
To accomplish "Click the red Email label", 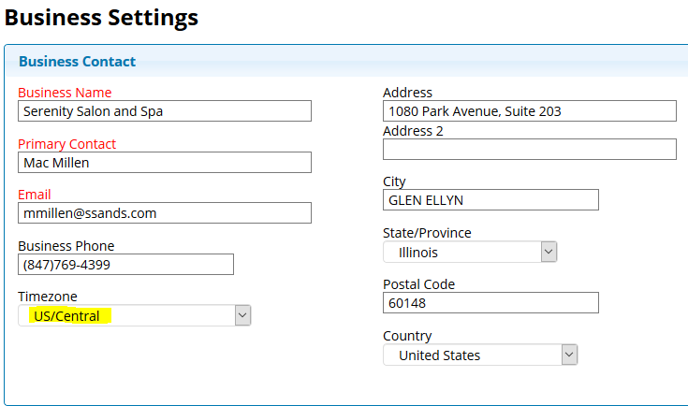I will 34,194.
